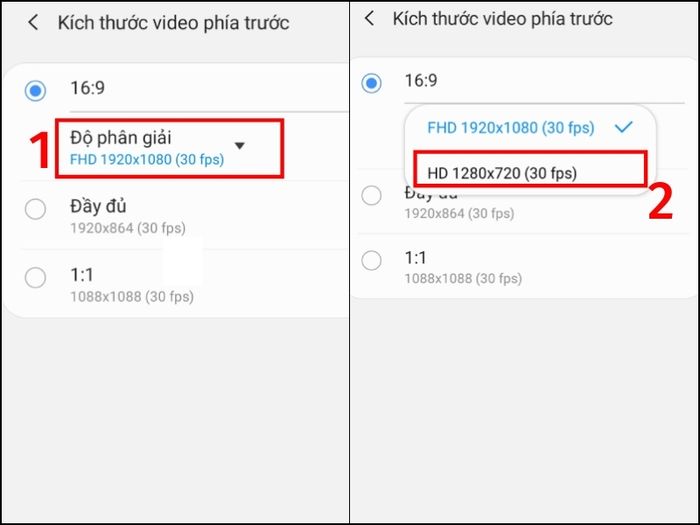Screen dimensions: 700x525
Task: Select the 16:9 radio button on right screen
Action: click(371, 83)
